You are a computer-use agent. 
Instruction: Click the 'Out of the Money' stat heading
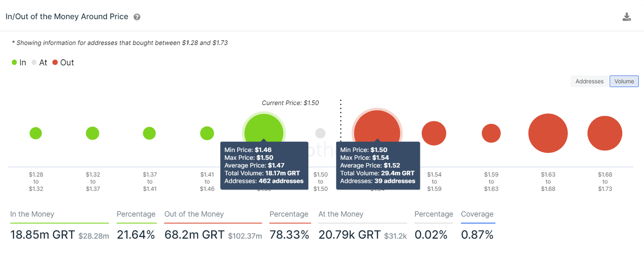pos(194,214)
